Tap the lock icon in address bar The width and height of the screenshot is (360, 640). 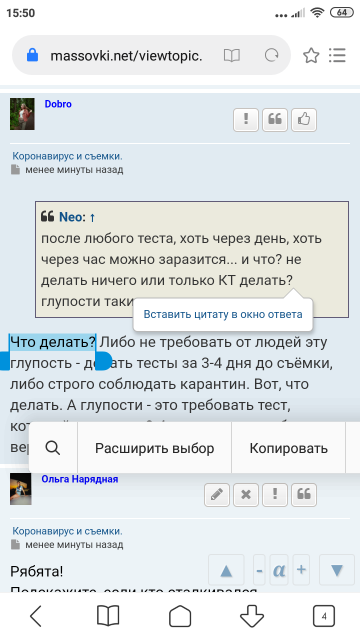click(32, 55)
